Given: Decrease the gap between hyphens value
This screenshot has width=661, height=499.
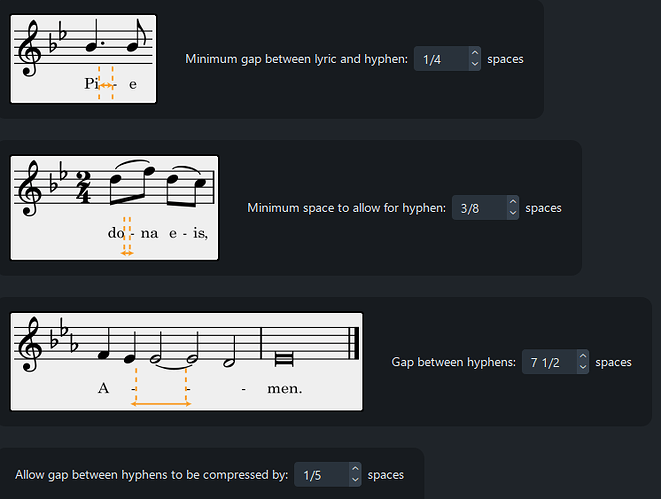Looking at the screenshot, I should tap(582, 368).
